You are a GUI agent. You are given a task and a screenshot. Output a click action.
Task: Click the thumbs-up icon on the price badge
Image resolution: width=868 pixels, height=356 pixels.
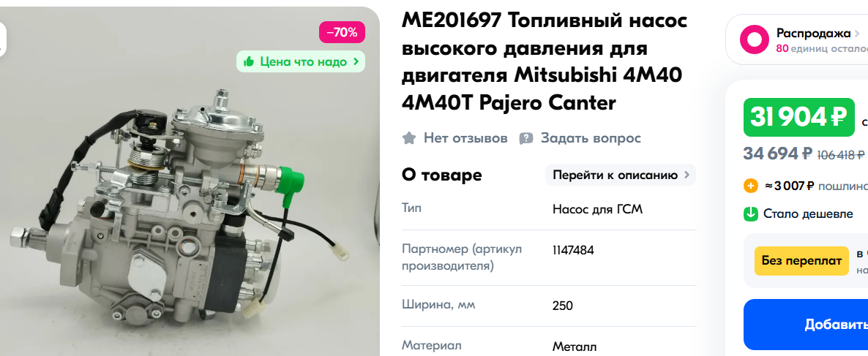coord(249,61)
